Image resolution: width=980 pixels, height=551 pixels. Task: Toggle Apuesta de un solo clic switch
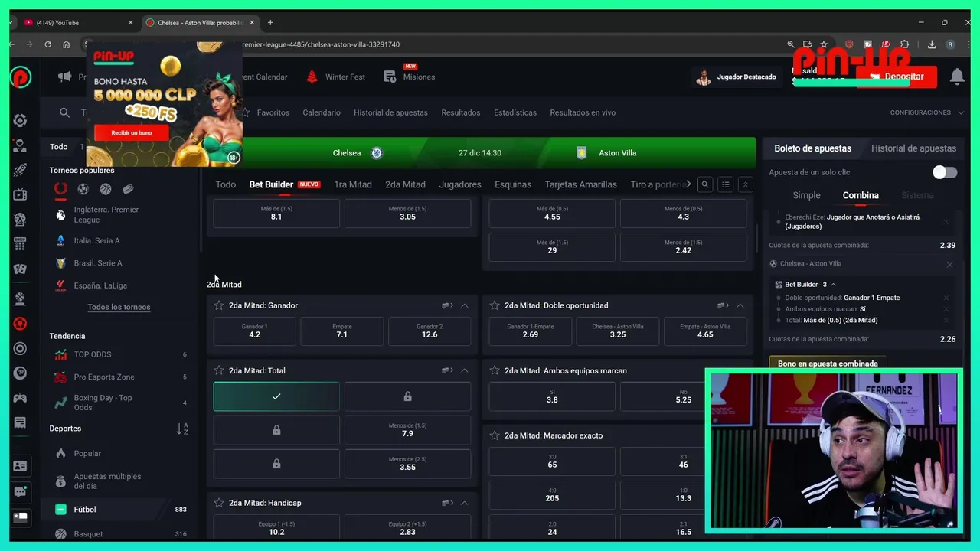[945, 172]
